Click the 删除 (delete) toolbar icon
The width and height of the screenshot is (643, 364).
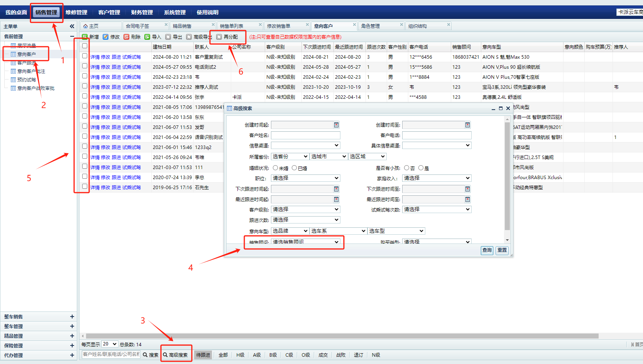[127, 37]
